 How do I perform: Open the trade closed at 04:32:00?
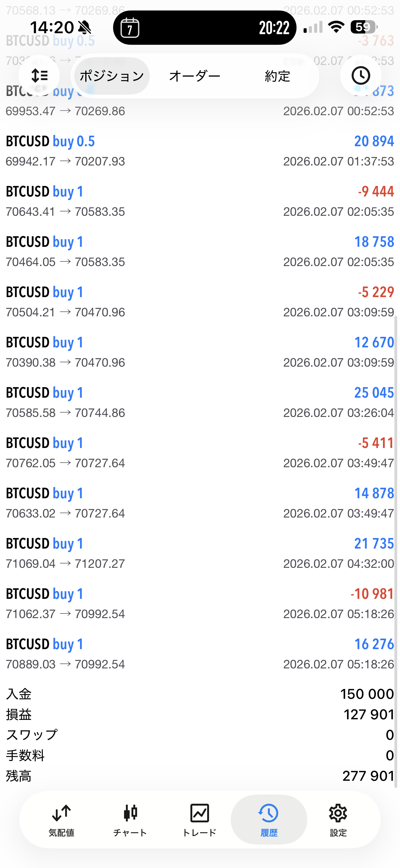[200, 553]
